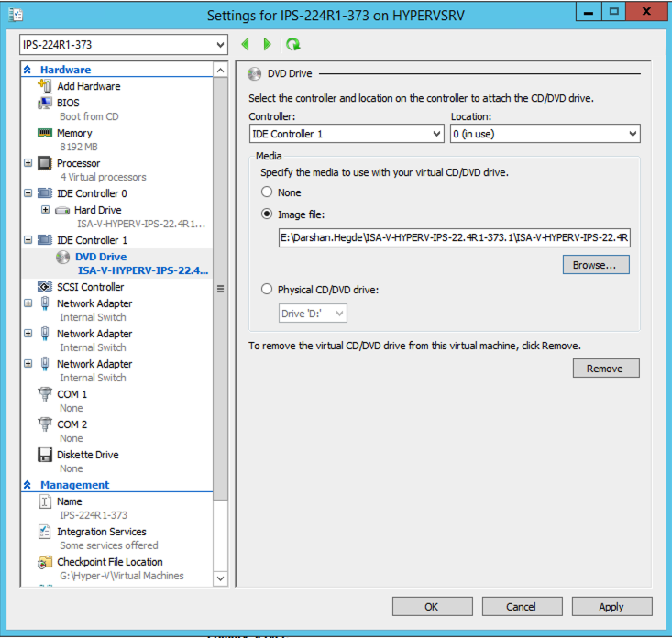Screen dimensions: 672x638
Task: Open the Drive 'D:' physical drive dropdown
Action: pyautogui.click(x=313, y=313)
